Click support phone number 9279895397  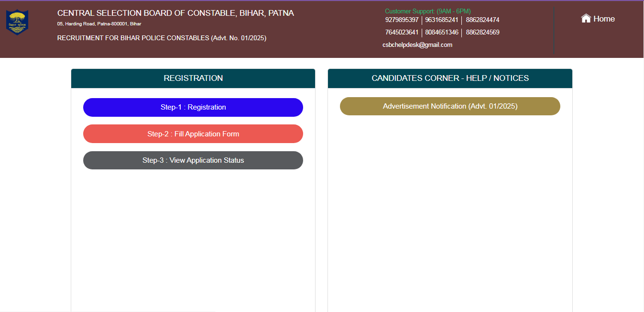(402, 20)
